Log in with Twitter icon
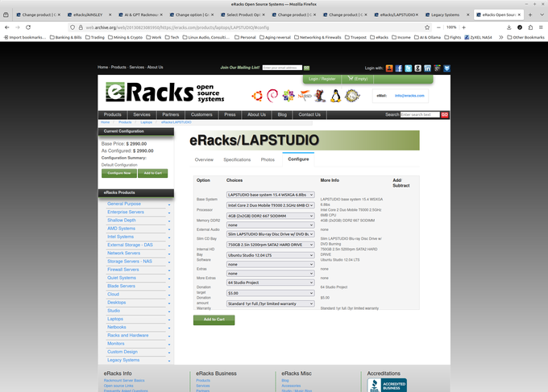 (409, 68)
